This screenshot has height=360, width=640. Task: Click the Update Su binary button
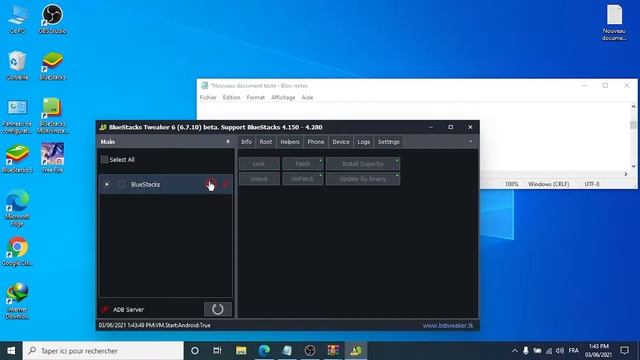(363, 179)
